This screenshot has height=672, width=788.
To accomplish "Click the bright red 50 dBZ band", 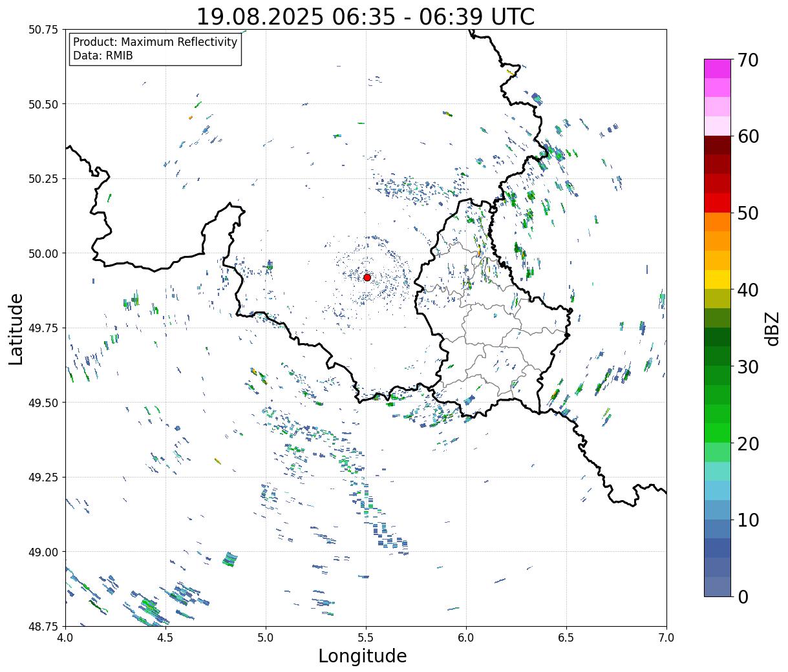I will coord(718,203).
